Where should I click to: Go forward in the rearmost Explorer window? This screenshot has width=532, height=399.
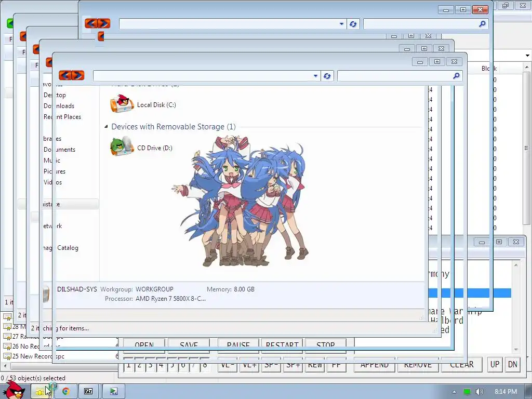pos(104,23)
